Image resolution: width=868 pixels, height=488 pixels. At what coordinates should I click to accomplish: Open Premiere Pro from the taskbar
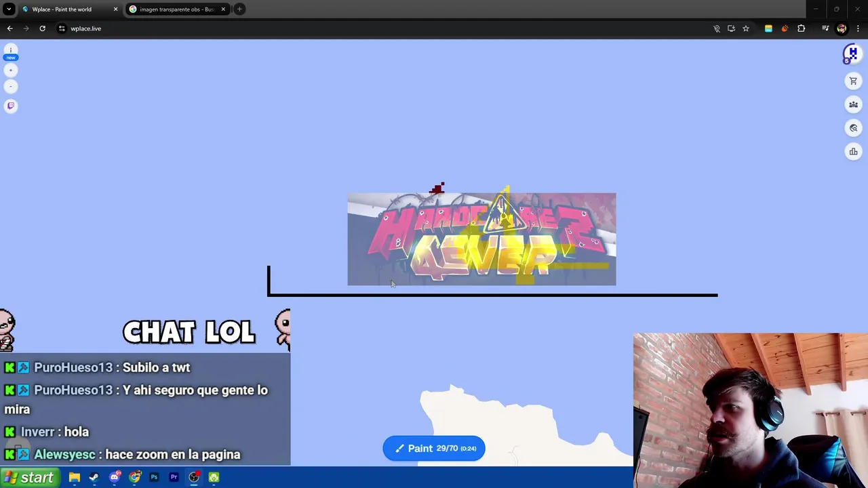[x=174, y=478]
